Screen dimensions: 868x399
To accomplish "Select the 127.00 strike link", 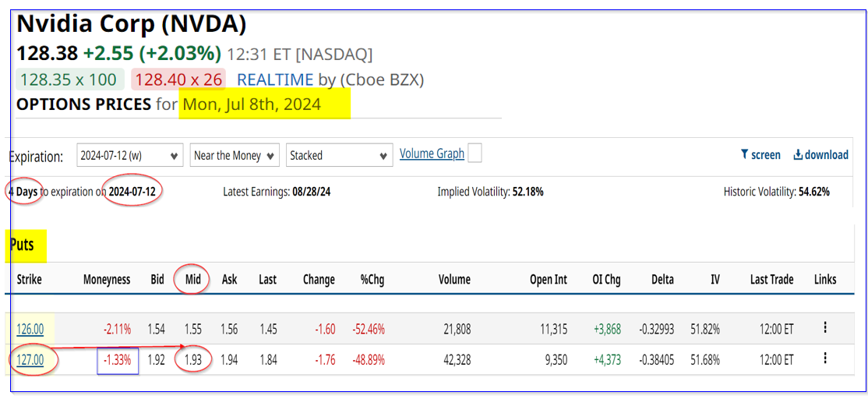I will [30, 359].
